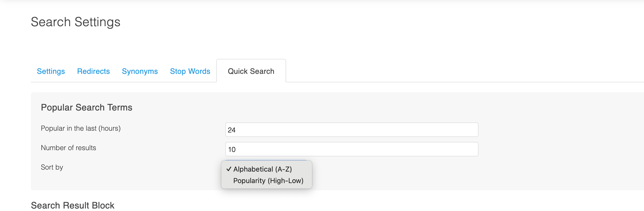This screenshot has width=644, height=211.
Task: Click the popular hours field containing 24
Action: (x=351, y=130)
